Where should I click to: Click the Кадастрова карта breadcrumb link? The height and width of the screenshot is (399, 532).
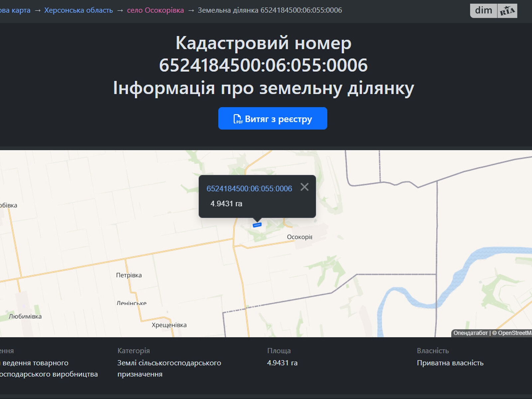click(x=15, y=10)
